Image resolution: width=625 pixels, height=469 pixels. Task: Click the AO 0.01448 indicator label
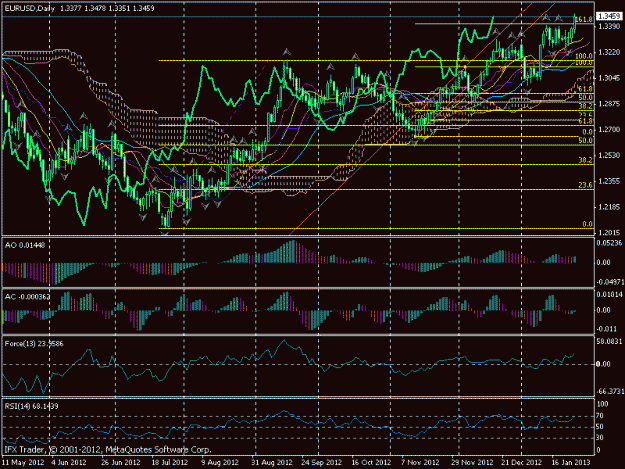25,245
